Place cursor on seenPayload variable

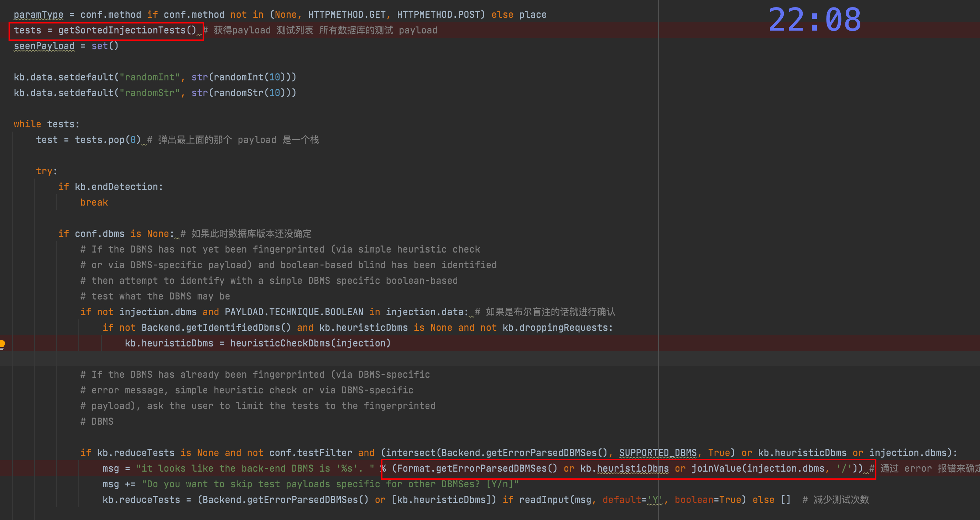pos(44,46)
